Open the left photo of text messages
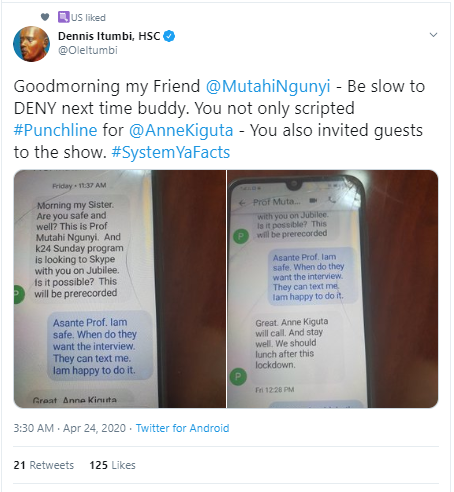This screenshot has height=492, width=454. click(120, 289)
